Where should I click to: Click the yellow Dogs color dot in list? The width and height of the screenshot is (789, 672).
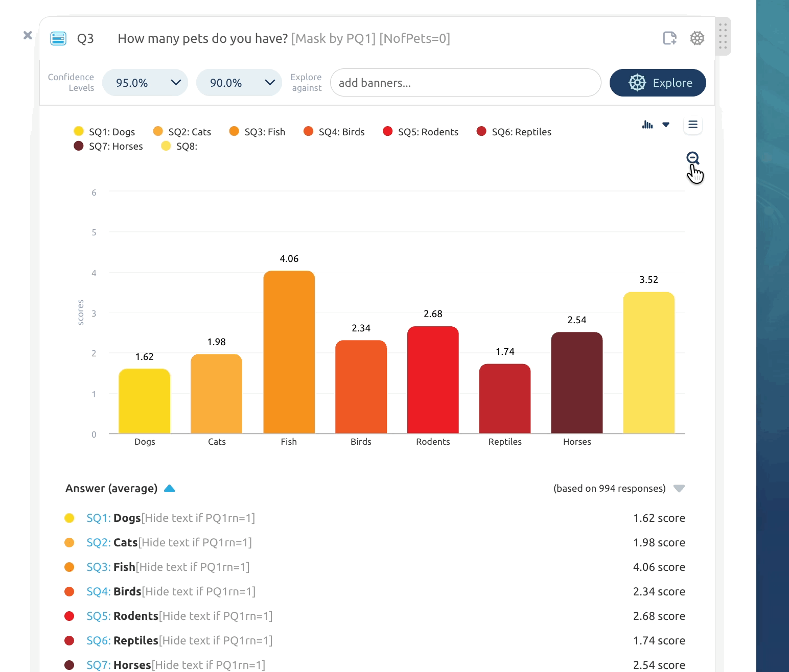point(69,518)
